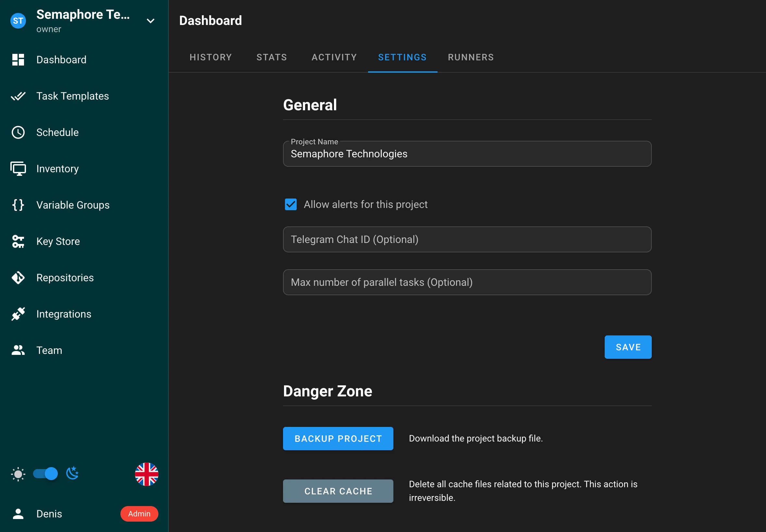The height and width of the screenshot is (532, 766).
Task: Open Variable Groups curly braces icon
Action: pyautogui.click(x=18, y=205)
